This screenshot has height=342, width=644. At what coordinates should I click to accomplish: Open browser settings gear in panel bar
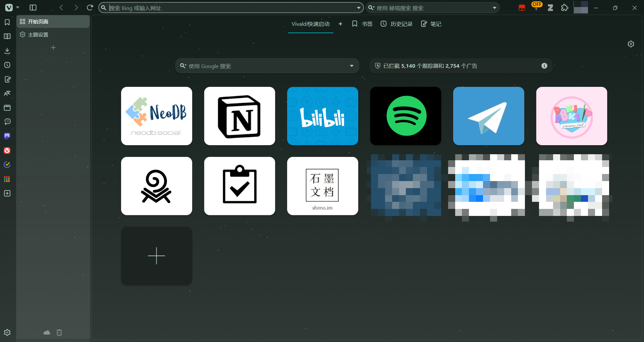coord(7,332)
